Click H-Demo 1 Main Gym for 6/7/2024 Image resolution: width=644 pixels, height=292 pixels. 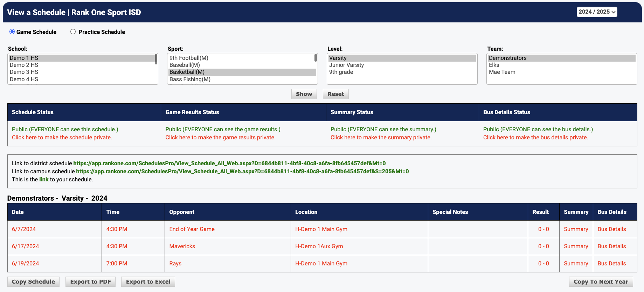click(321, 229)
